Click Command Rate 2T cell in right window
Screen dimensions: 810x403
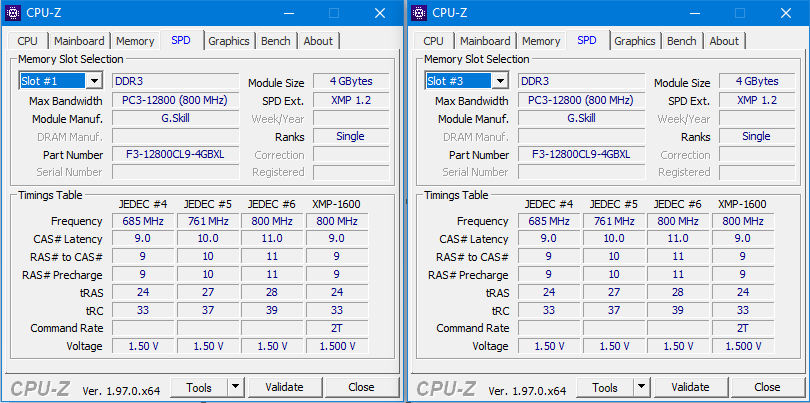pyautogui.click(x=743, y=328)
